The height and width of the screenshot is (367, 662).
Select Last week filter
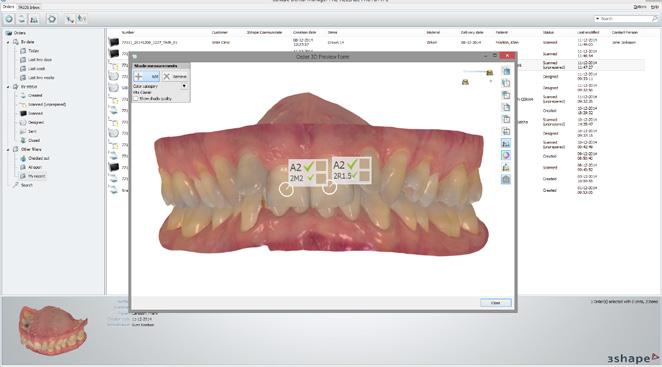(x=33, y=68)
